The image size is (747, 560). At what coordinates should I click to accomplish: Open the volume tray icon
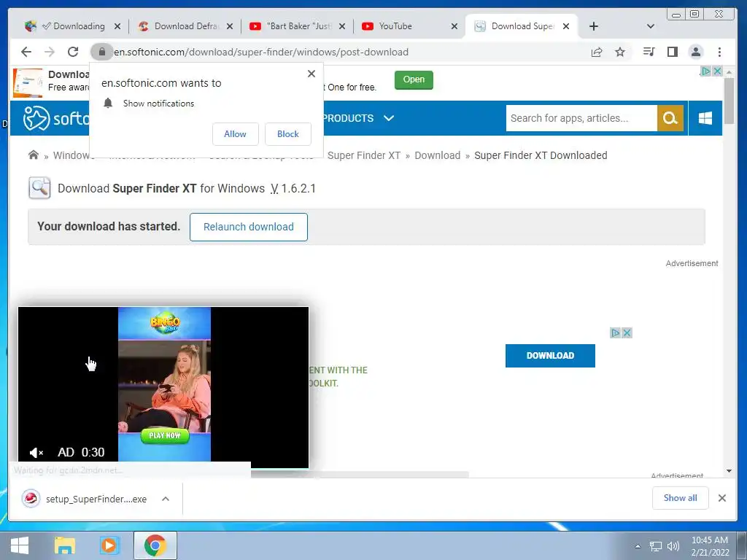point(673,546)
